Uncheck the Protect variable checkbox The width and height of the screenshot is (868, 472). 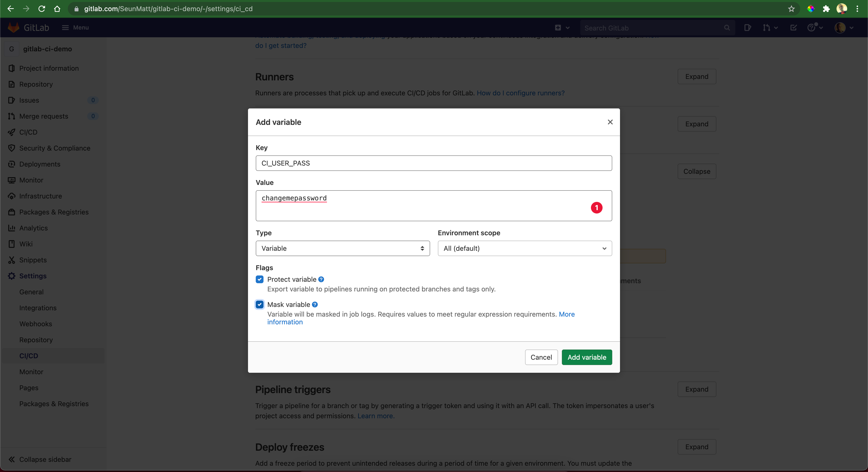click(x=259, y=279)
